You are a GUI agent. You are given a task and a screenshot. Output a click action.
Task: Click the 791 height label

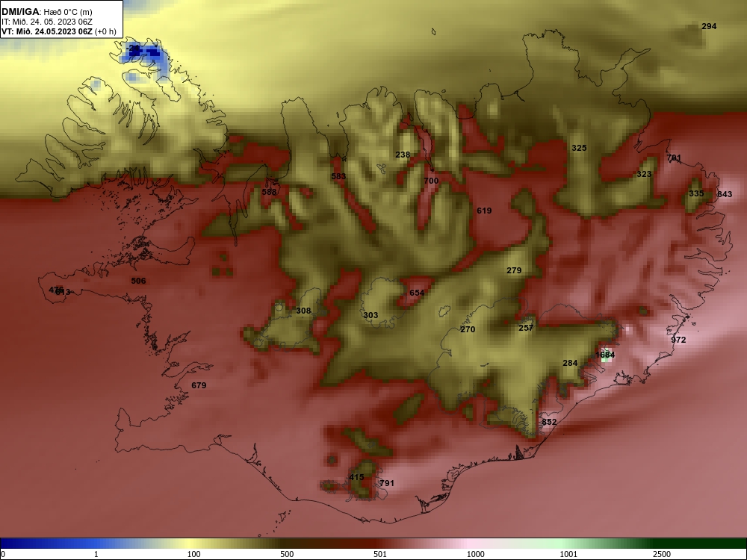point(387,483)
